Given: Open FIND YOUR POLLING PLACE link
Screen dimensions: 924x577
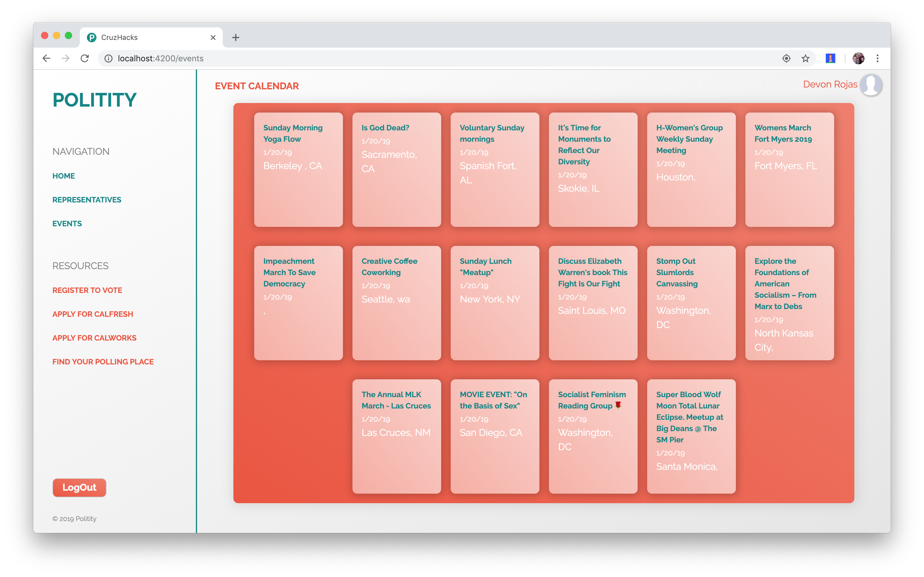Looking at the screenshot, I should pyautogui.click(x=103, y=361).
